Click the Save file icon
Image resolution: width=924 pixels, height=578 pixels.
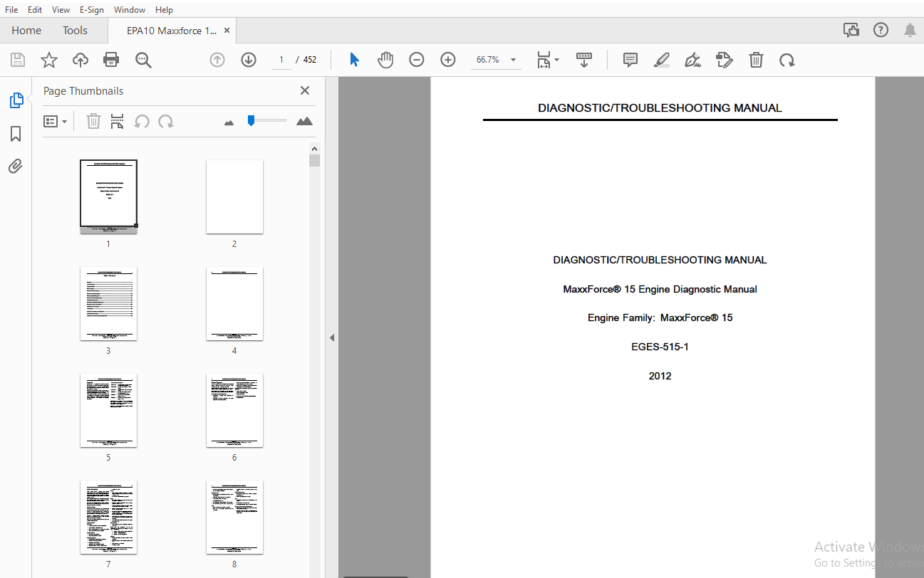[x=18, y=60]
